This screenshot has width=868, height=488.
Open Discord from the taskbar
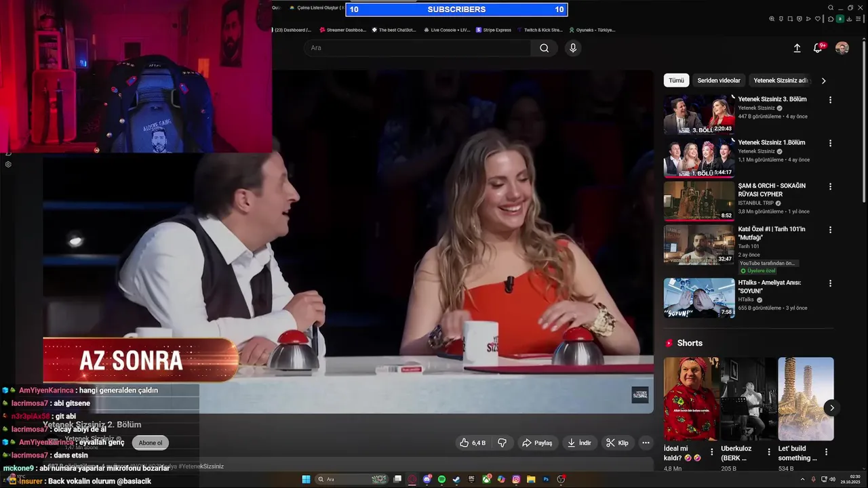point(427,479)
